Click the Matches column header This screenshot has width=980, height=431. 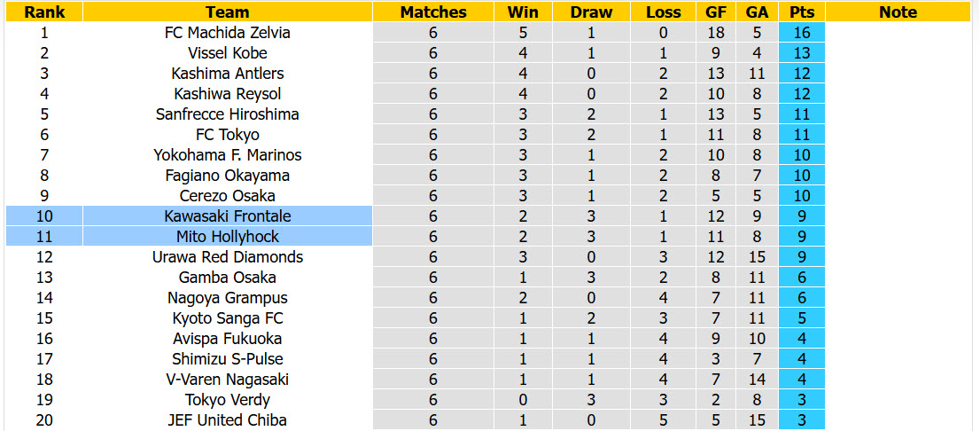[x=433, y=12]
